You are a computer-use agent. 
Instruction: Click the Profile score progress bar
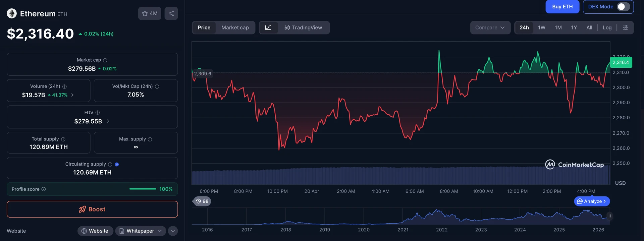pos(143,189)
